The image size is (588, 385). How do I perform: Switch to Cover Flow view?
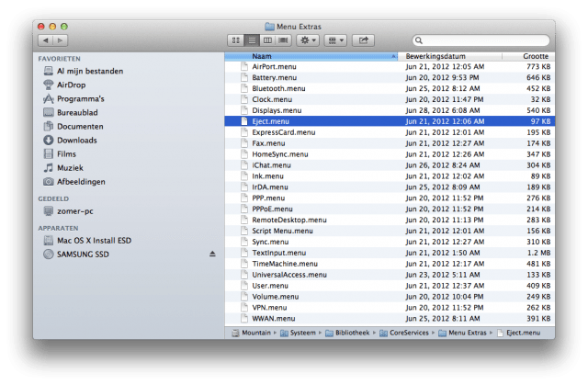284,40
